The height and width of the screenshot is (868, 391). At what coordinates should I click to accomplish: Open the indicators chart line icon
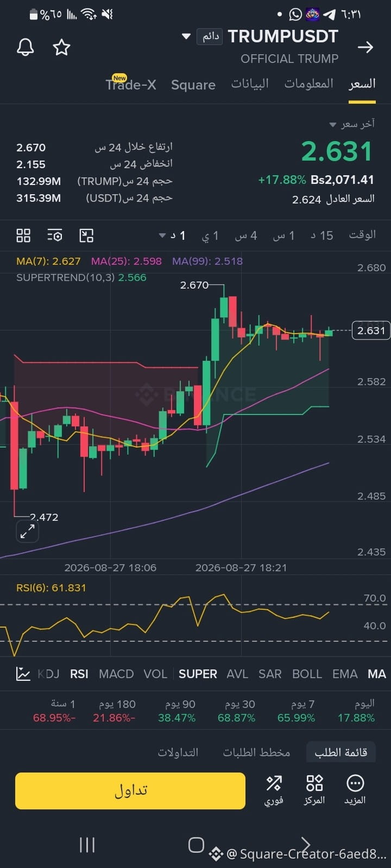[x=23, y=674]
